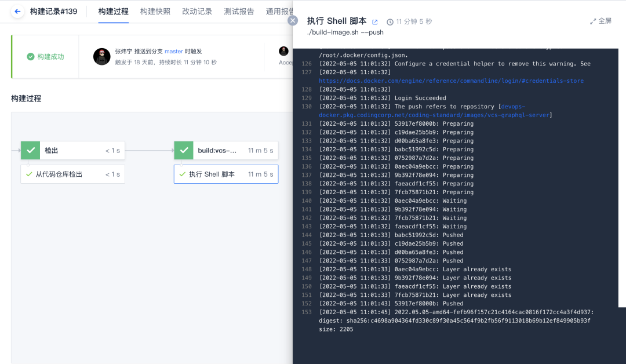
Task: Click 张炜宁's avatar thumbnail
Action: click(101, 56)
